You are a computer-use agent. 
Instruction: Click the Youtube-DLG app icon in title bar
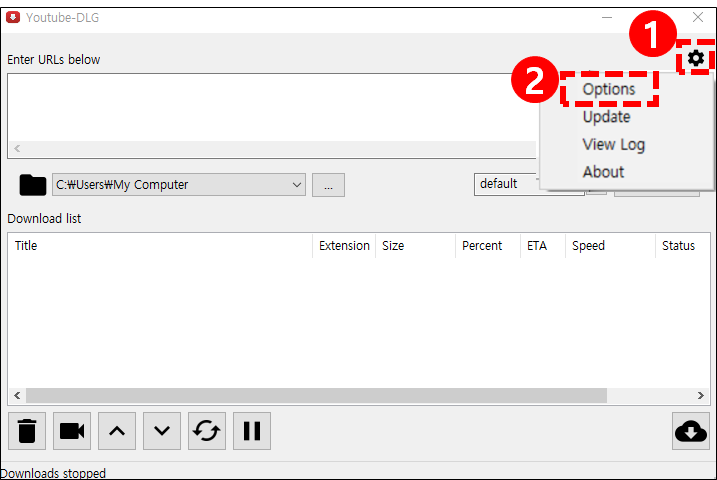pyautogui.click(x=13, y=17)
